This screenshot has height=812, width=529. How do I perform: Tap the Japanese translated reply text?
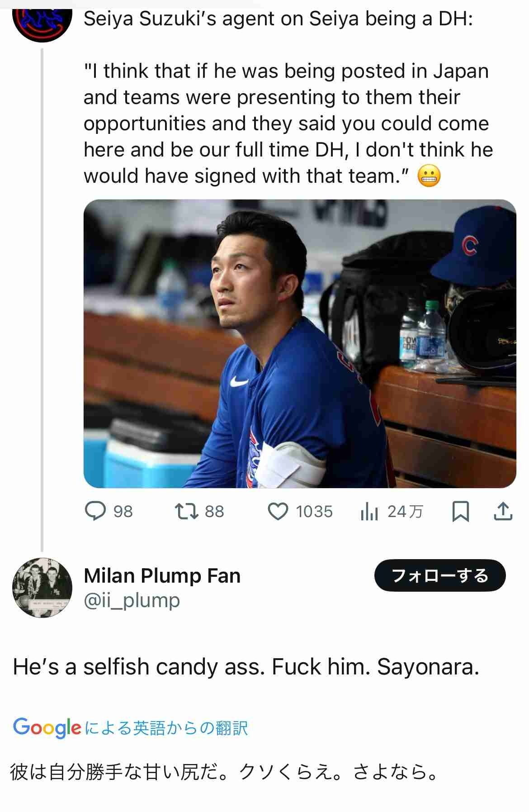224,772
